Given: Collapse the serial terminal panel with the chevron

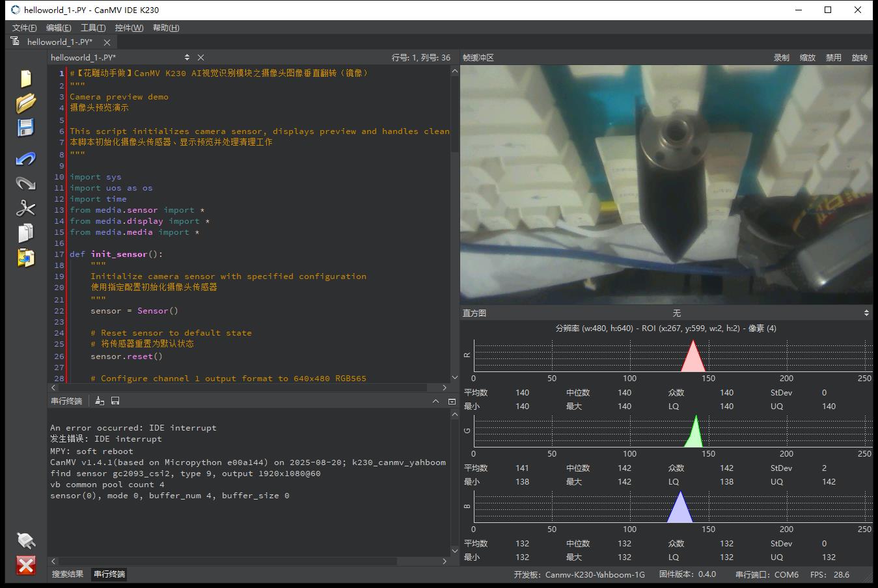Looking at the screenshot, I should point(435,401).
